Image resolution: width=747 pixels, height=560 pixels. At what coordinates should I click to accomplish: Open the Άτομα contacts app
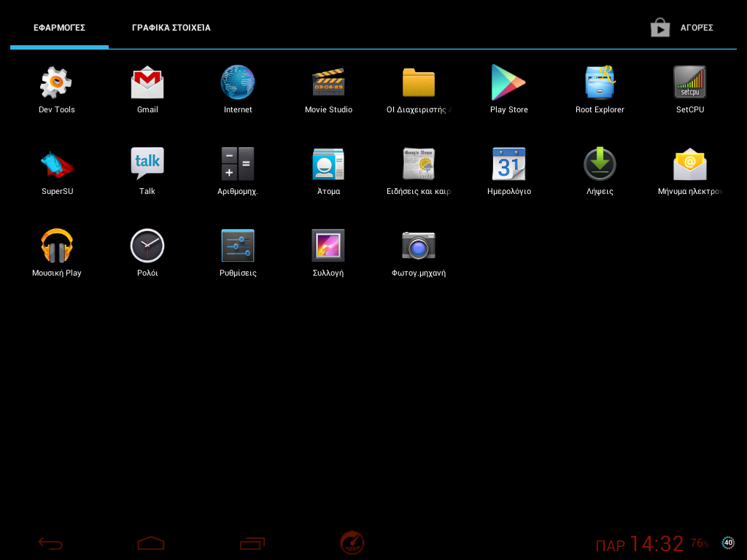(328, 164)
